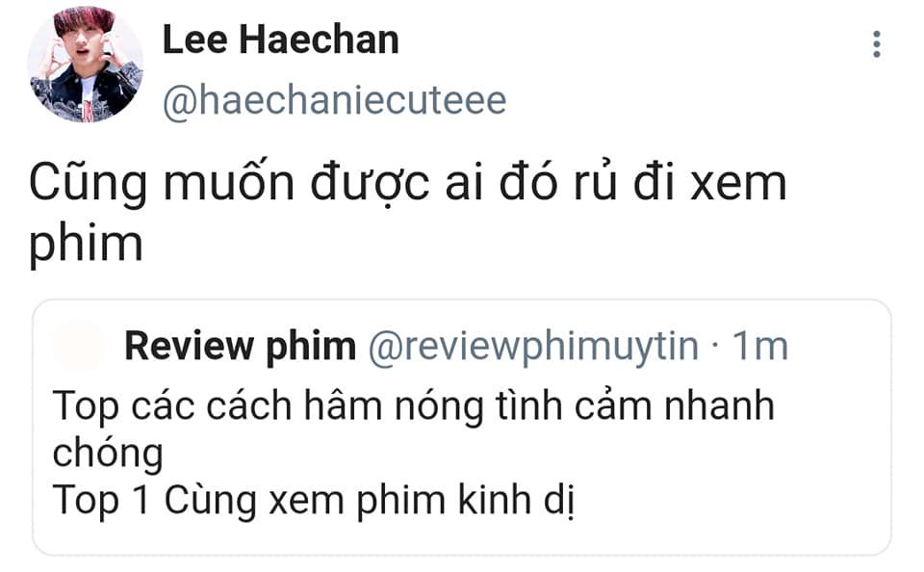Screen dimensions: 924x572
Task: Click 'Top 1 Cùng xem phim kinh dị'
Action: coord(314,501)
